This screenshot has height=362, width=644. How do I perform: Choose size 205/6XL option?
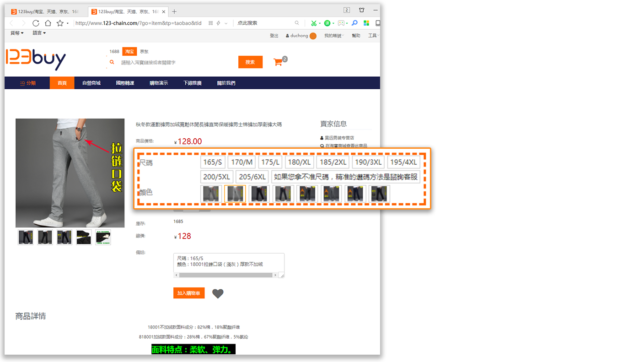click(252, 177)
